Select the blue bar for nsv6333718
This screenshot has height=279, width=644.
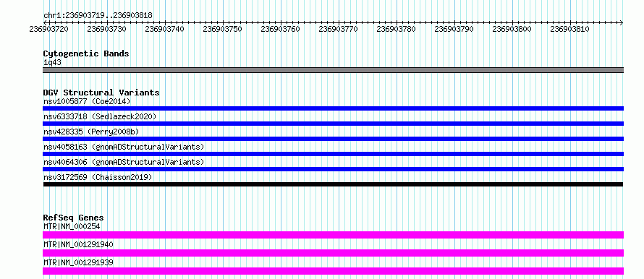pyautogui.click(x=333, y=124)
